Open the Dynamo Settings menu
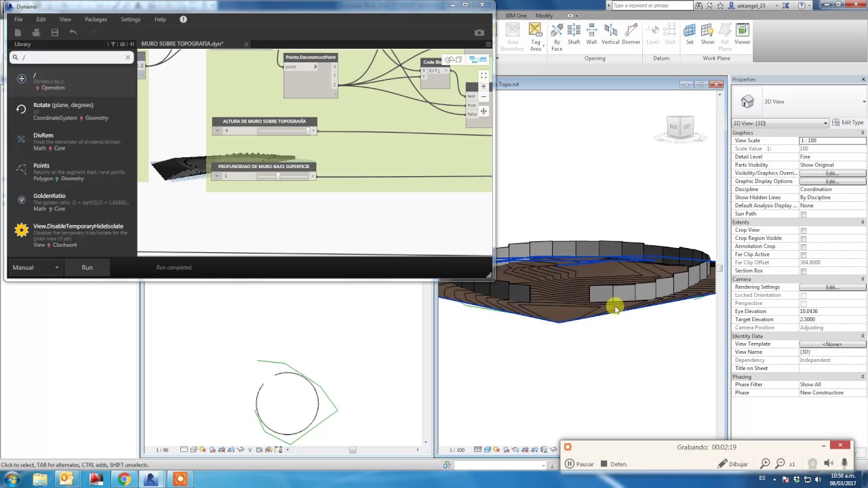The width and height of the screenshot is (868, 488). pyautogui.click(x=130, y=20)
